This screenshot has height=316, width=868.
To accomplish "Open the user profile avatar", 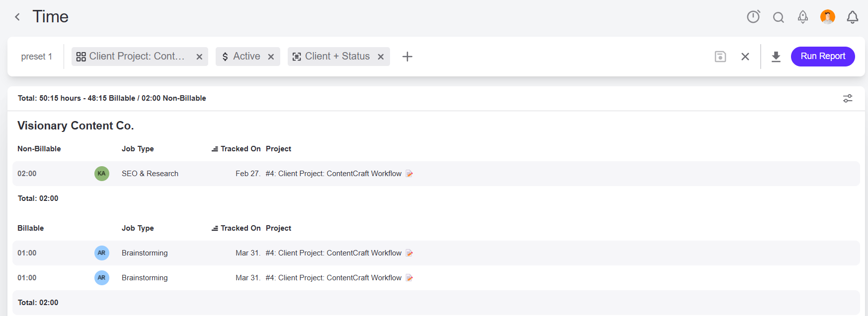I will pyautogui.click(x=827, y=17).
